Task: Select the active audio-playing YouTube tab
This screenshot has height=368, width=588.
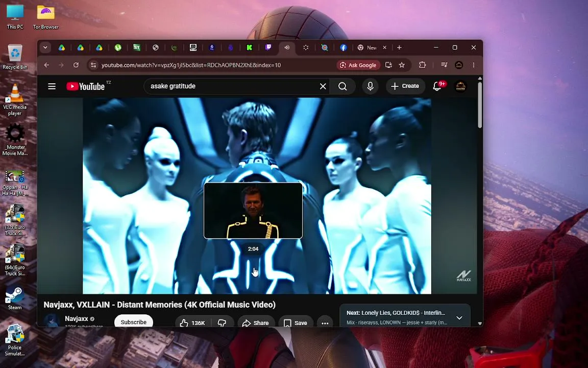Action: 287,48
